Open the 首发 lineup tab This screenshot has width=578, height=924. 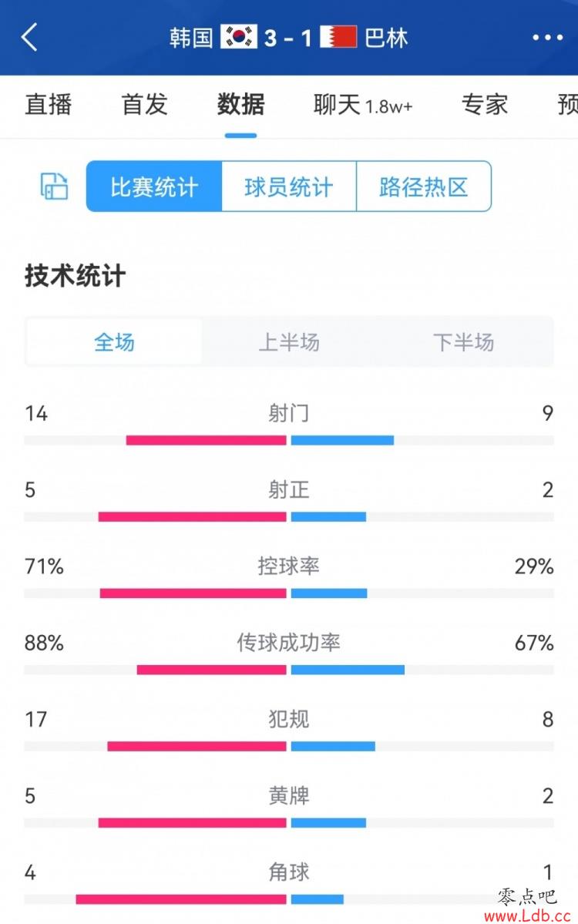[144, 105]
